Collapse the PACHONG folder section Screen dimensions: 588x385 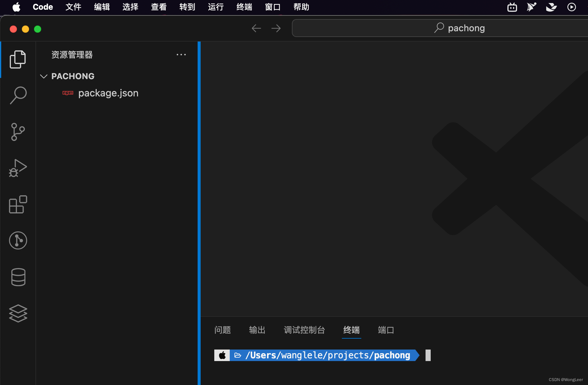pos(44,76)
